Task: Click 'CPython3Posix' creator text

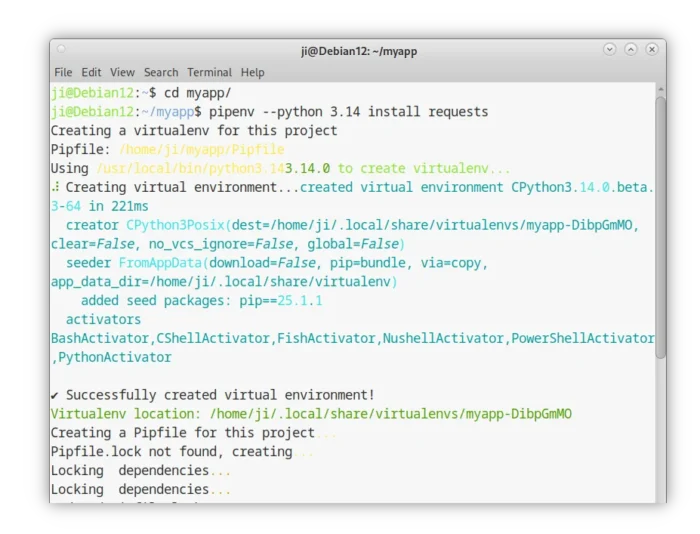Action: (x=175, y=225)
